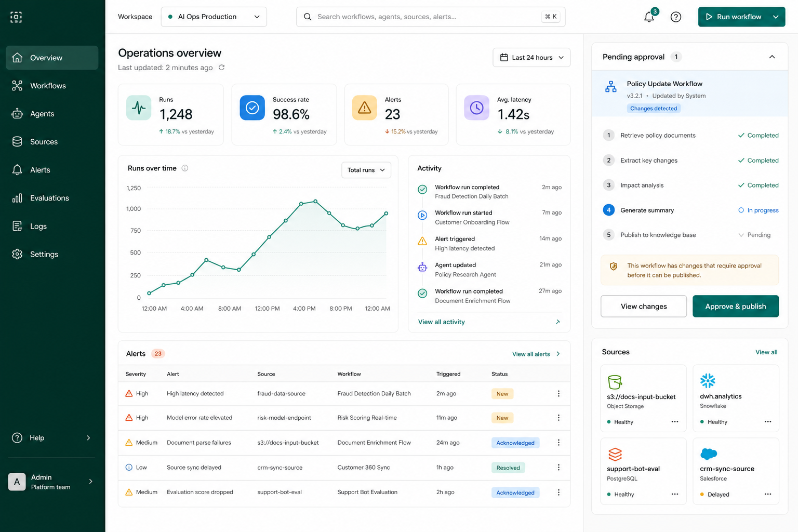
Task: Open the Total runs chart dropdown
Action: tap(366, 170)
